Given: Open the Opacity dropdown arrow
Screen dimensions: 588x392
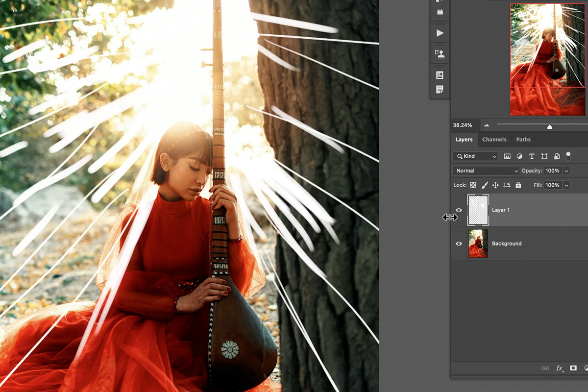Looking at the screenshot, I should (x=567, y=171).
